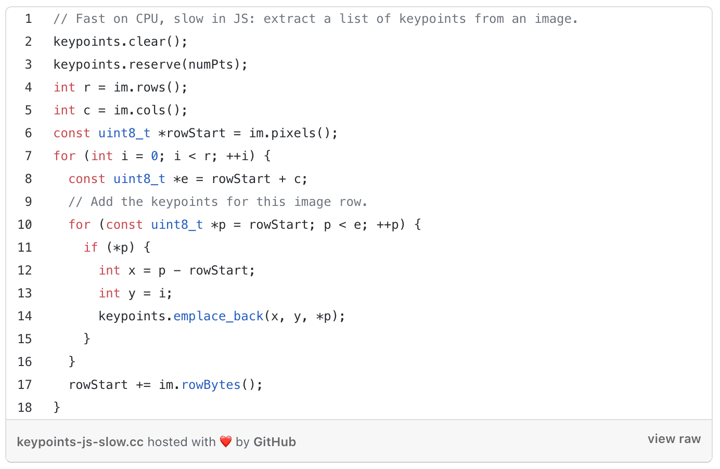Image resolution: width=720 pixels, height=469 pixels.
Task: Select line number 9
Action: coord(28,201)
